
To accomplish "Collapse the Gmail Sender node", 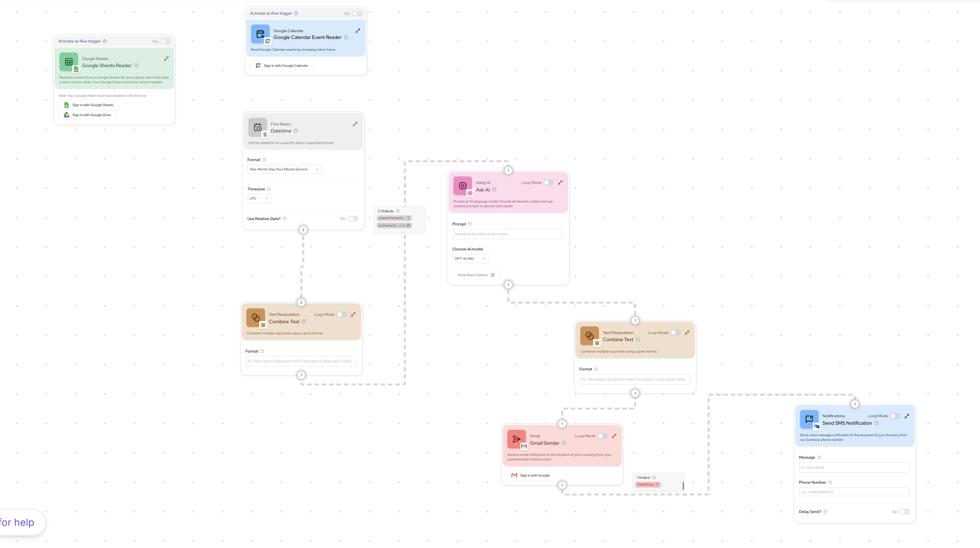I will coord(614,436).
